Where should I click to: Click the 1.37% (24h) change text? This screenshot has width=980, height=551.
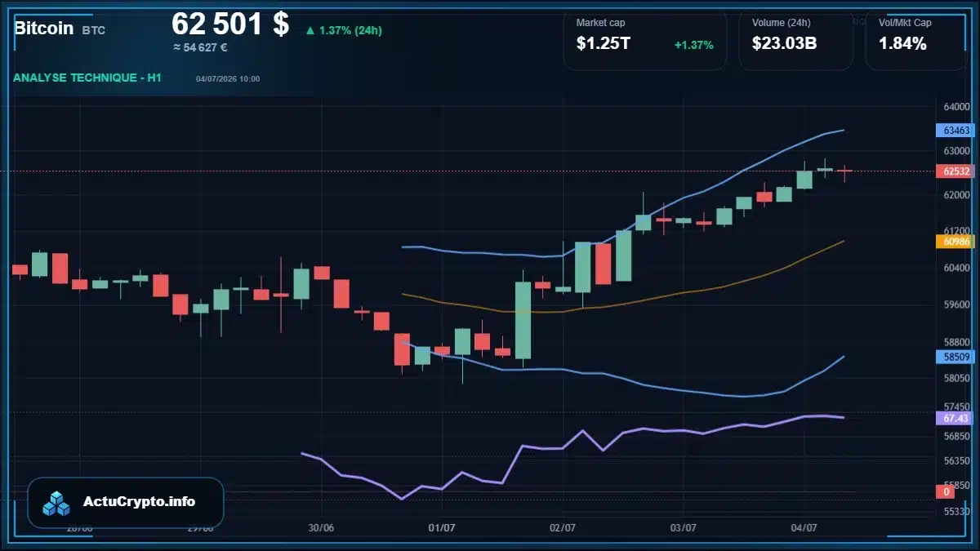click(x=350, y=30)
